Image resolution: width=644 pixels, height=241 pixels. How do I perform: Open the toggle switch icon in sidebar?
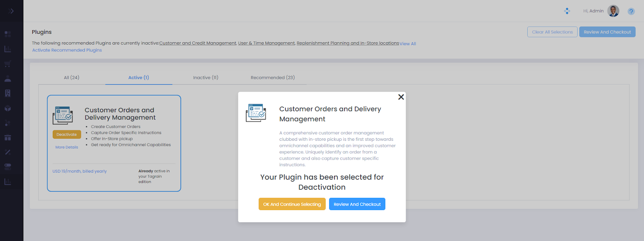(8, 167)
